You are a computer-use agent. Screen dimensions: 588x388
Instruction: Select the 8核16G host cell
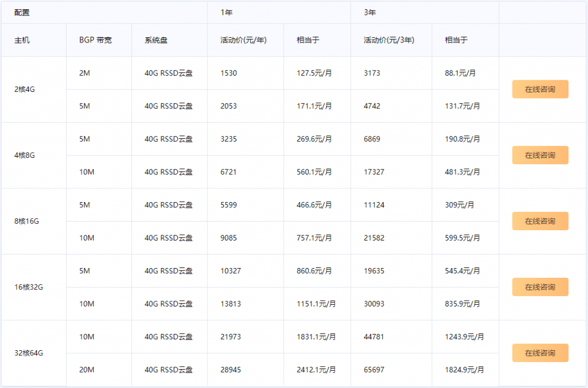(x=34, y=222)
